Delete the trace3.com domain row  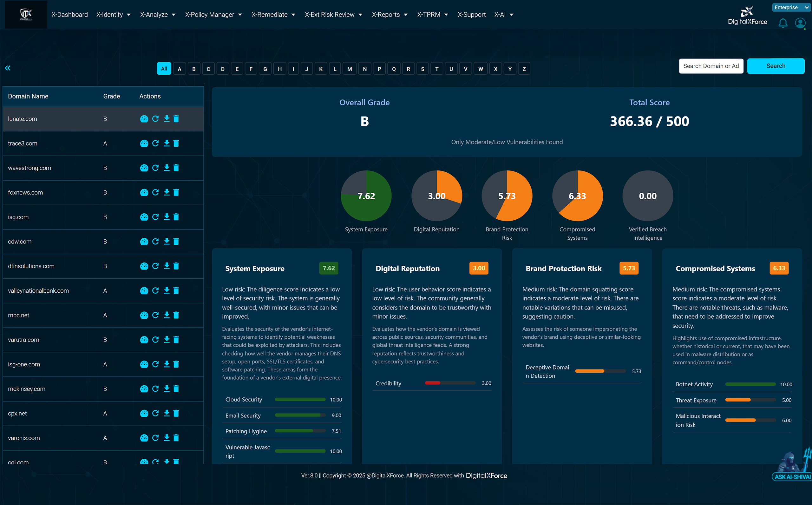click(176, 143)
